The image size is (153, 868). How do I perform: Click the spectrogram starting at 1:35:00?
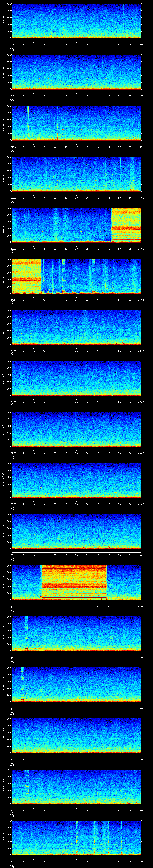(76, 327)
